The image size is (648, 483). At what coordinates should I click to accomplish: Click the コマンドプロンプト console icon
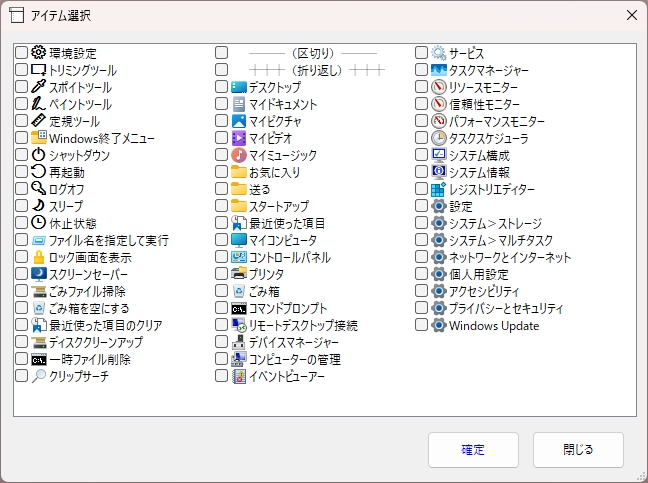point(238,308)
